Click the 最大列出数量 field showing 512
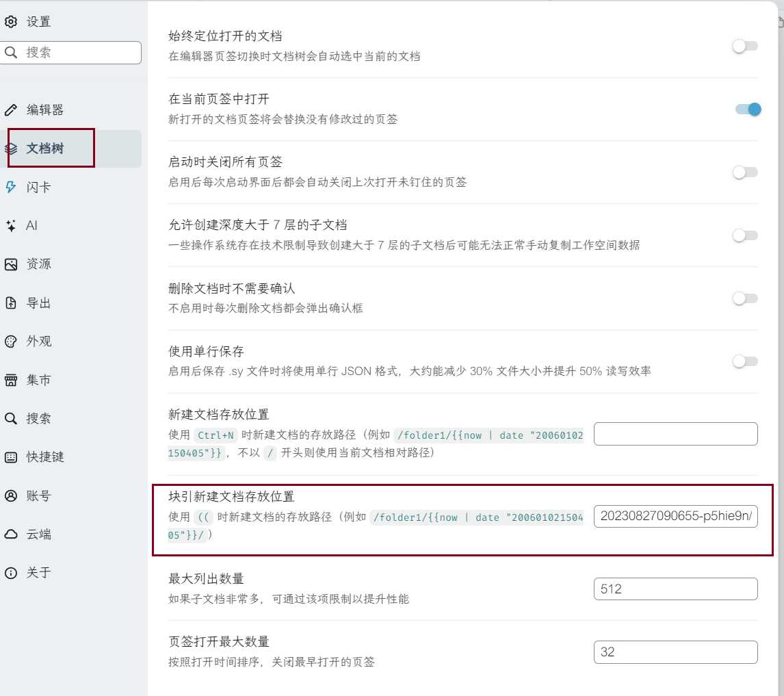Screen dimensions: 784x696 (675, 589)
